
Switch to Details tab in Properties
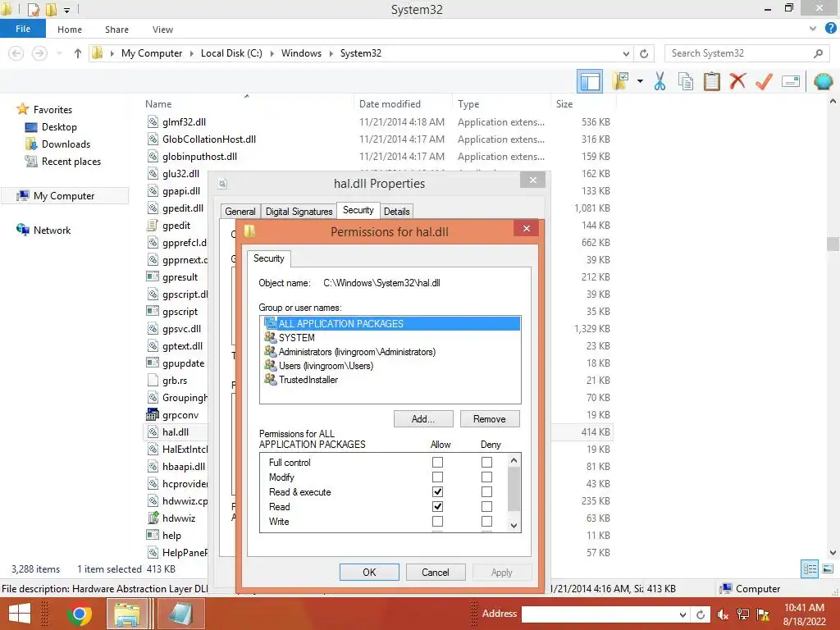click(x=396, y=211)
